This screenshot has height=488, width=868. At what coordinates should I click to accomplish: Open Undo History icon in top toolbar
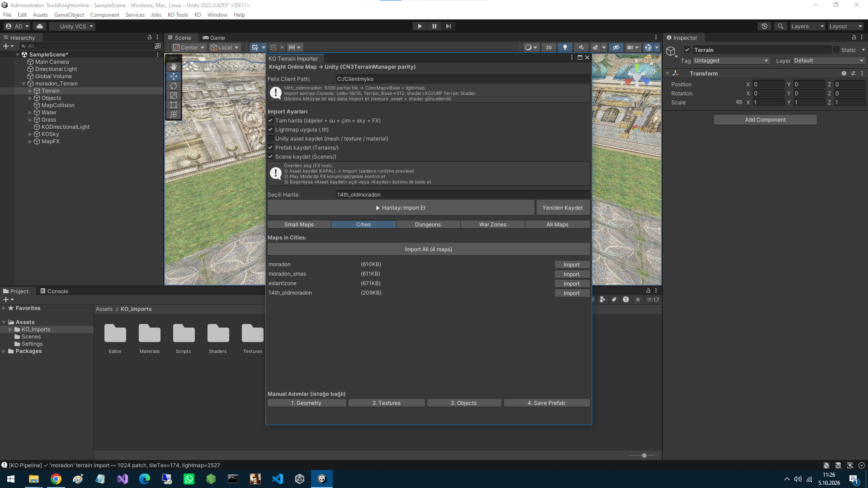click(764, 26)
